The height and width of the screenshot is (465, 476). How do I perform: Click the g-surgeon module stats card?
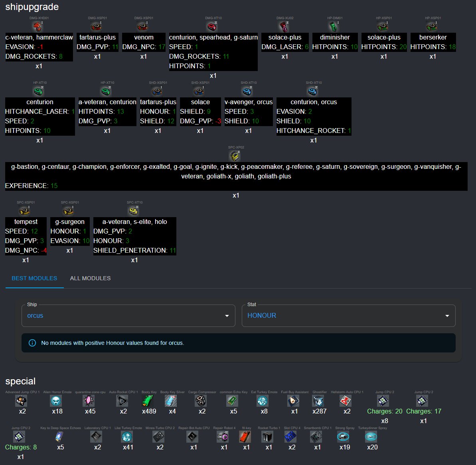(70, 232)
